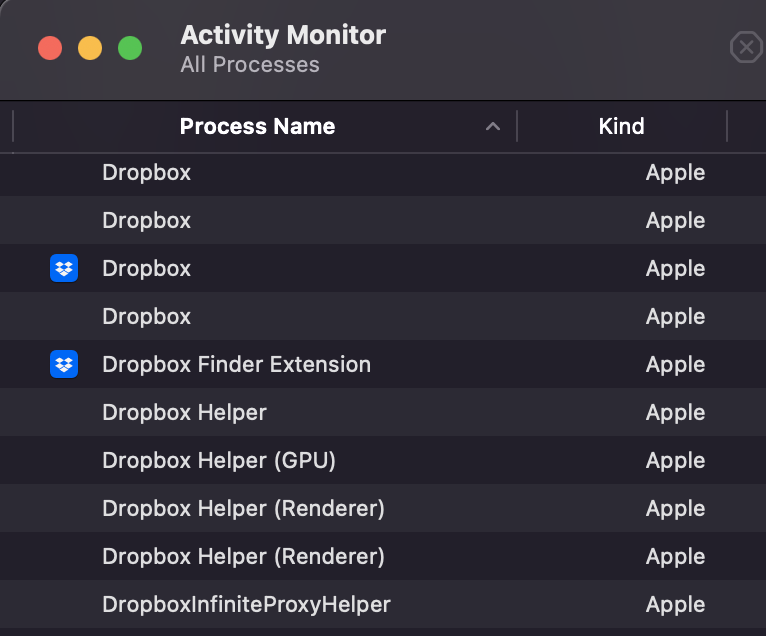This screenshot has width=766, height=636.
Task: Click the Activity Monitor window title
Action: (x=283, y=35)
